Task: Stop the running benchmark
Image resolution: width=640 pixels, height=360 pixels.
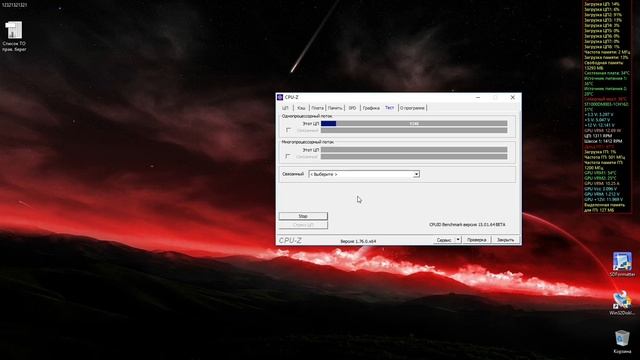Action: tap(303, 216)
